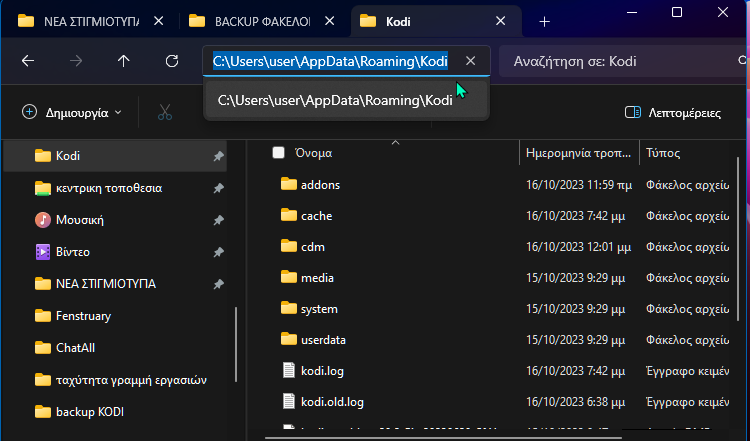Screen dimensions: 750x441
Task: Click the kodi.log document icon
Action: [289, 371]
